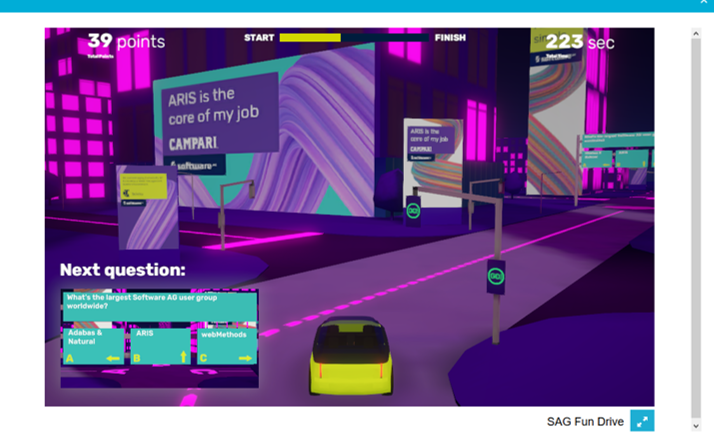Click the 39 points score
The width and height of the screenshot is (714, 443).
[x=126, y=41]
